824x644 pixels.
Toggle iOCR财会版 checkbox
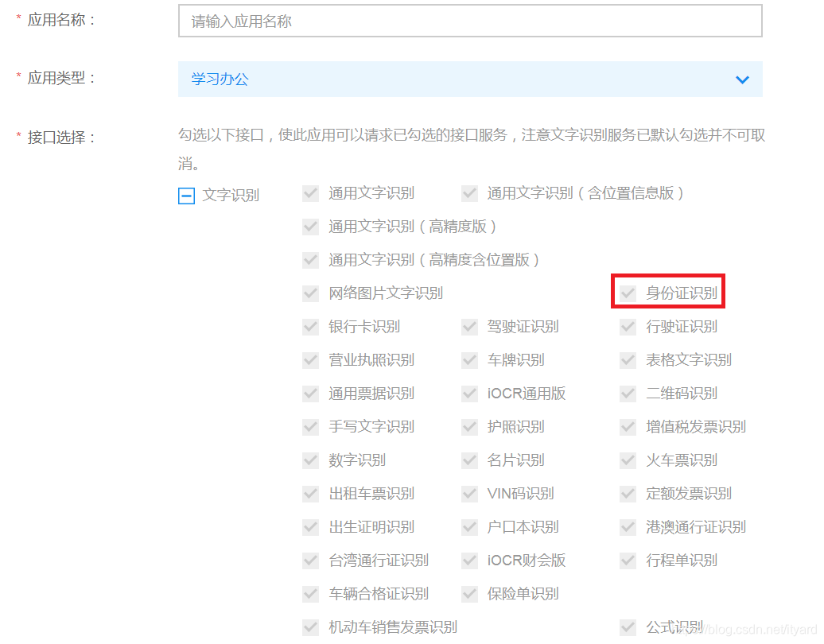(469, 561)
